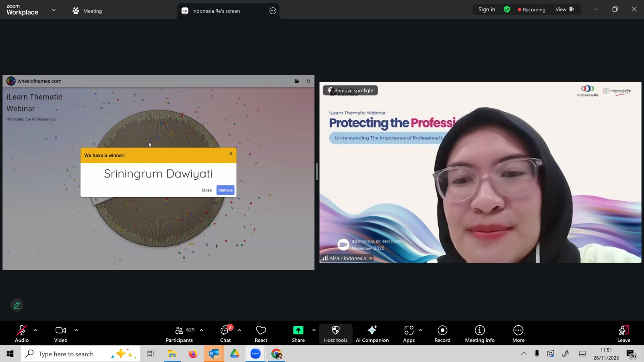Viewport: 644px width, 362px height.
Task: Click the green Share screen icon
Action: pyautogui.click(x=298, y=330)
